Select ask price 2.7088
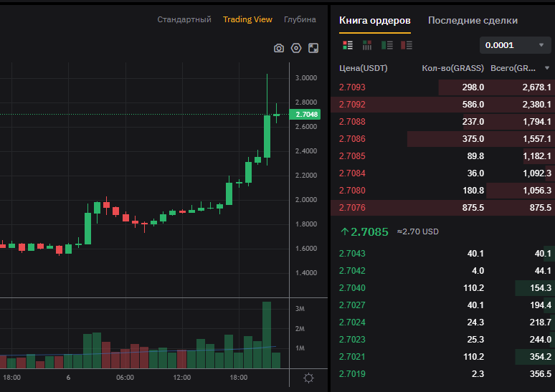555x392 pixels. (352, 122)
